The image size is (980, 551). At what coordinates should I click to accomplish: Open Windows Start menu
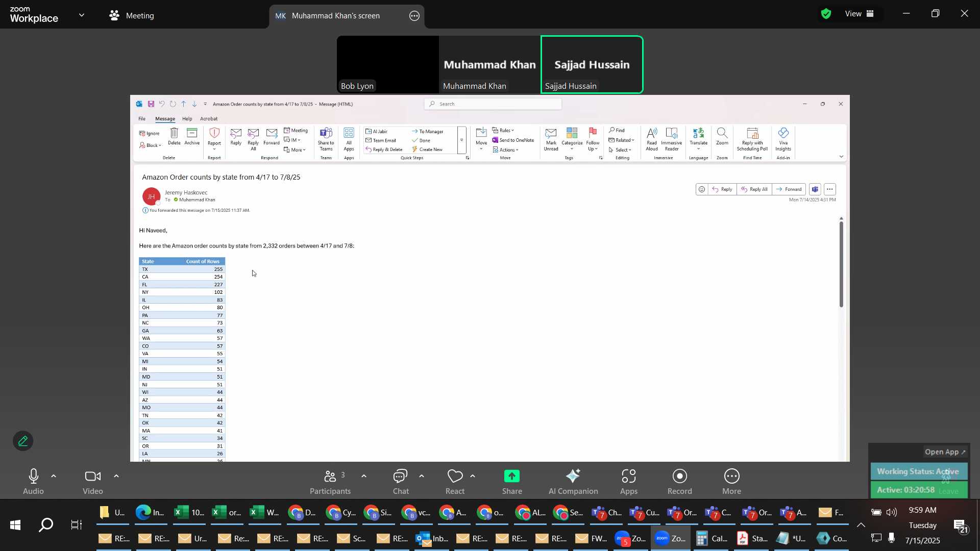[x=15, y=525]
